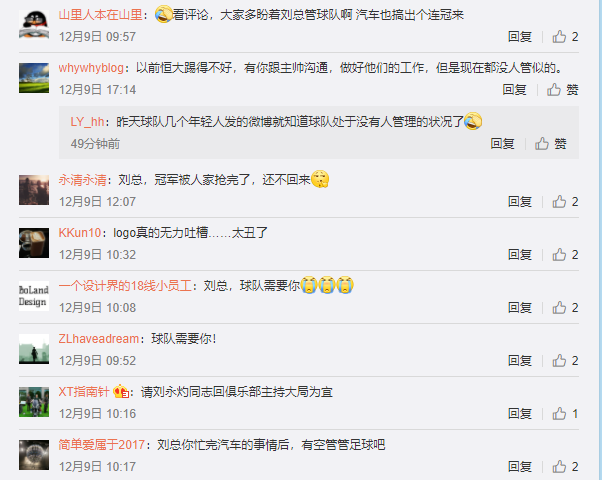The width and height of the screenshot is (602, 480).
Task: Open the ZLhaveadream username link
Action: point(99,339)
